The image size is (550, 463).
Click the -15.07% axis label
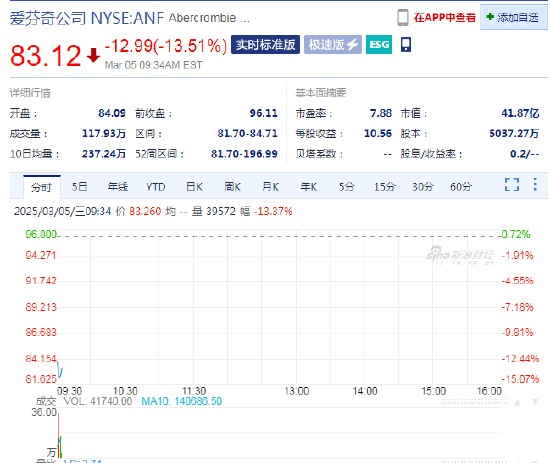[520, 379]
